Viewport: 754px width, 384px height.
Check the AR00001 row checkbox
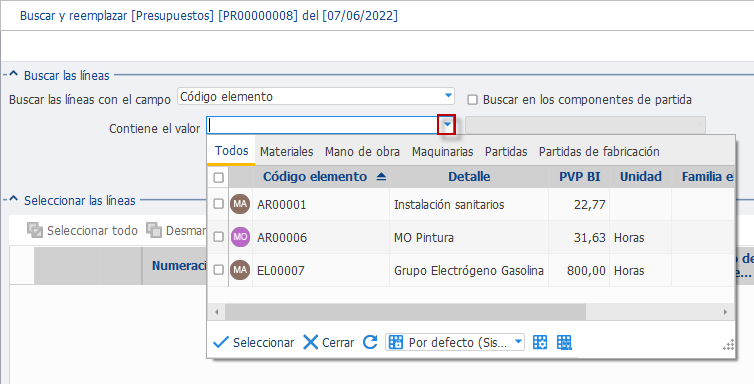[218, 204]
